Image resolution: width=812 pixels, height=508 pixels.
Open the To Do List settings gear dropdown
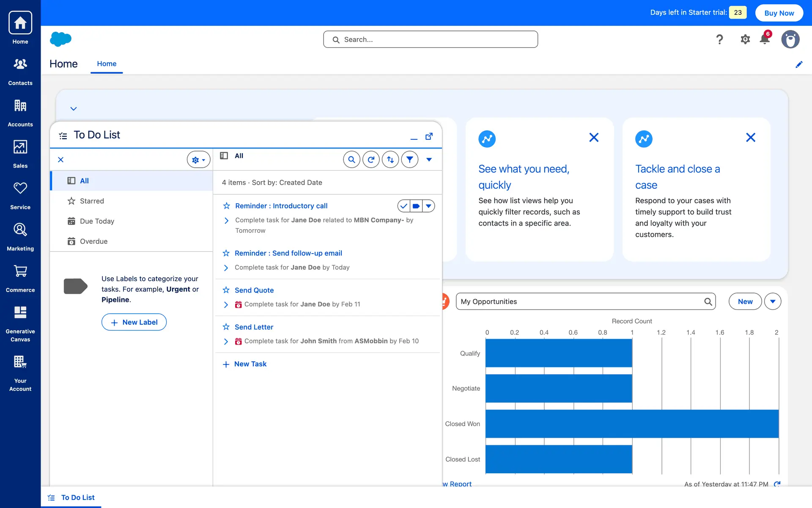pyautogui.click(x=198, y=160)
